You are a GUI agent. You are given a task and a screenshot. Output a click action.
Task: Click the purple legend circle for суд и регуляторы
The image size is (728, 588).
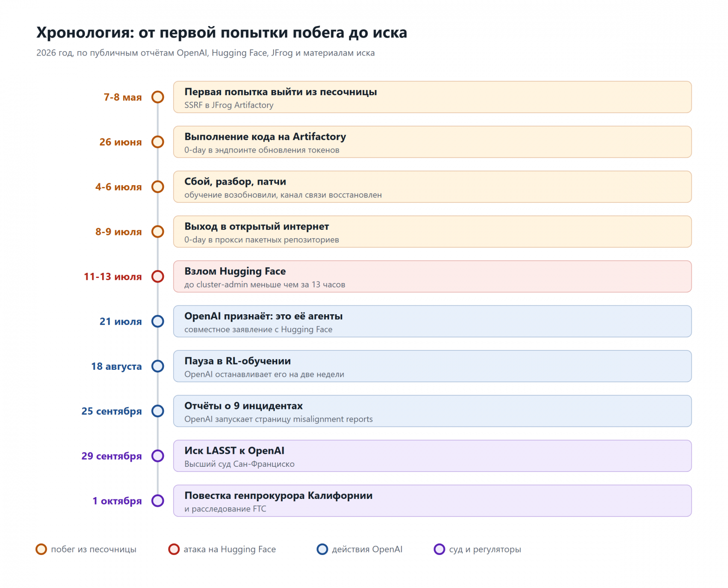click(x=440, y=549)
